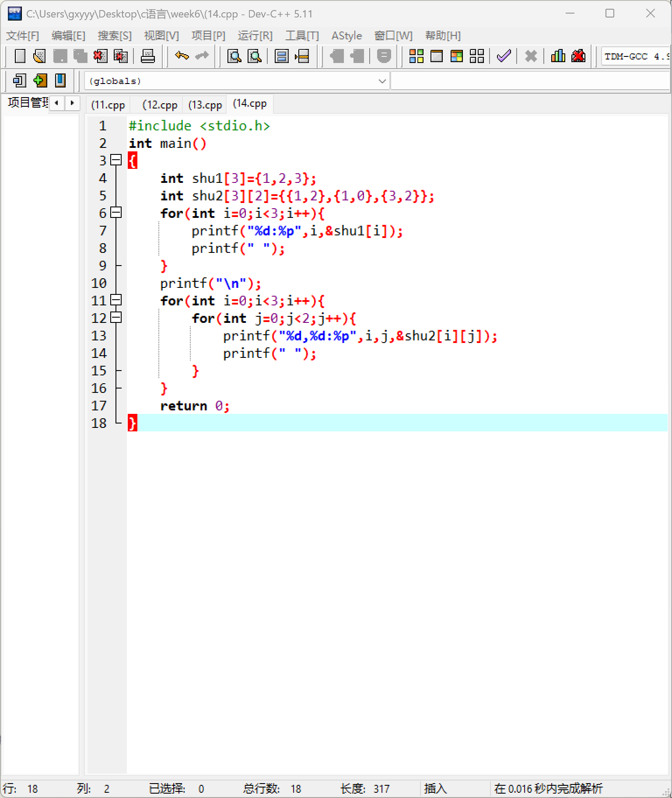
Task: Click the green plus Toggle bookmark icon
Action: click(x=40, y=80)
